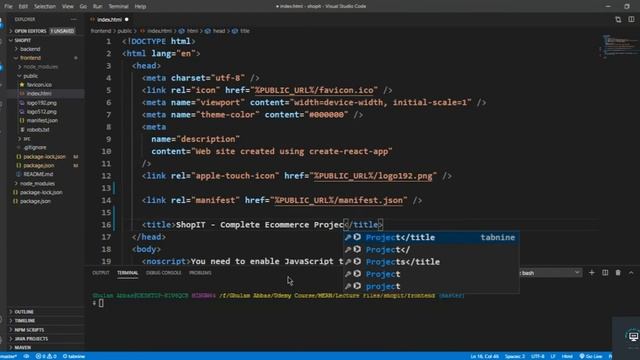Switch to the Terminal panel tab
Viewport: 640px width, 360px height.
127,273
